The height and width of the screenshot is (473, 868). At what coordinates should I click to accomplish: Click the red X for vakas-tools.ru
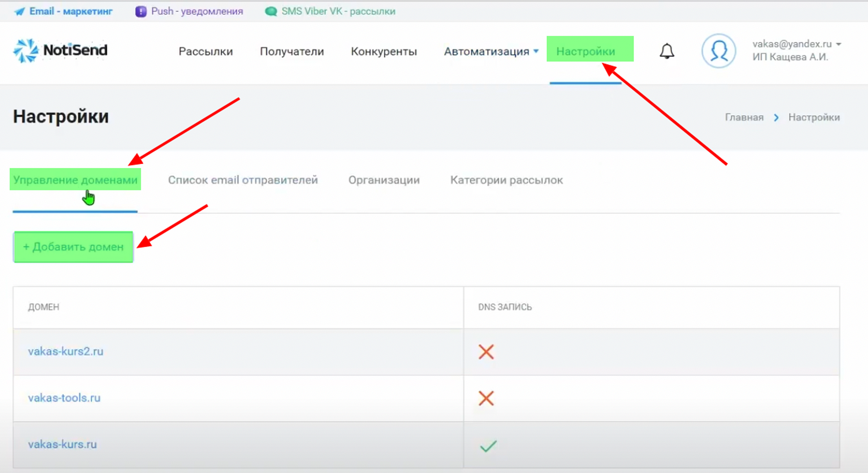486,398
